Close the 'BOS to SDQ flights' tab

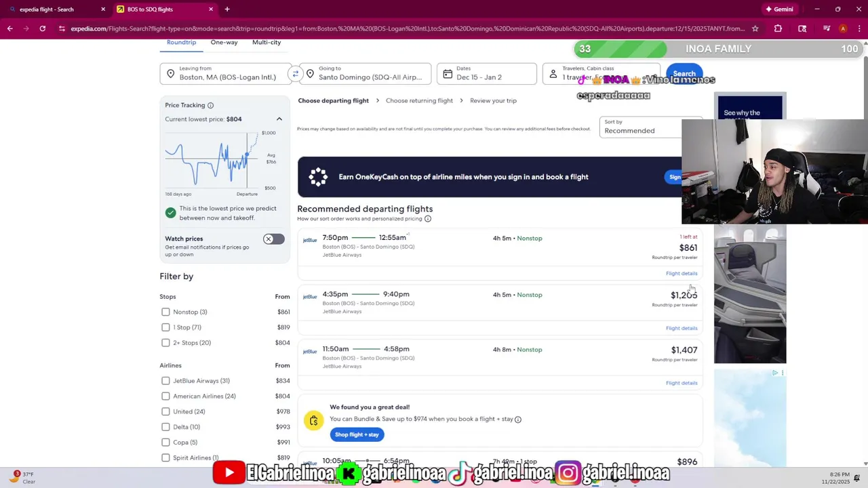[x=211, y=9]
